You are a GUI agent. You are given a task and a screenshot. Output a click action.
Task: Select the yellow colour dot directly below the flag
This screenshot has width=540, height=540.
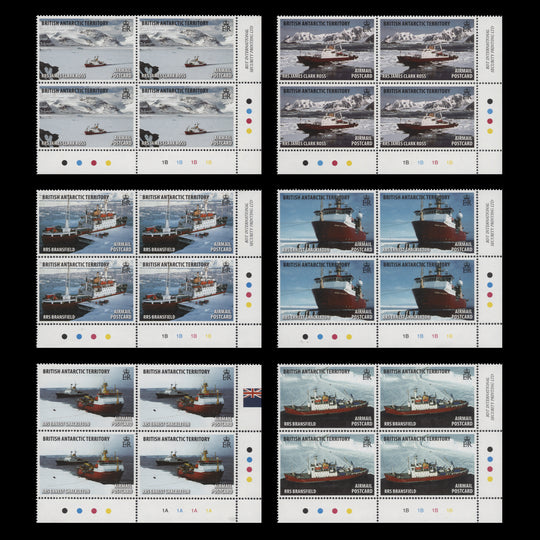pos(249,479)
